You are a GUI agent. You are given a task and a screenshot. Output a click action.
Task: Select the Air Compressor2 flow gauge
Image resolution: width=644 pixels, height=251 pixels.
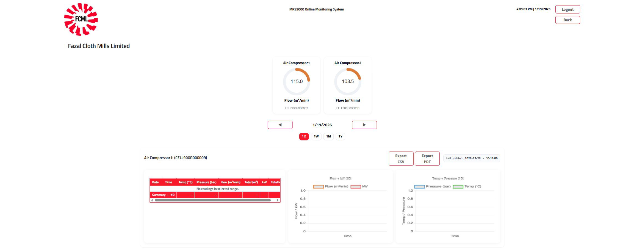click(347, 81)
